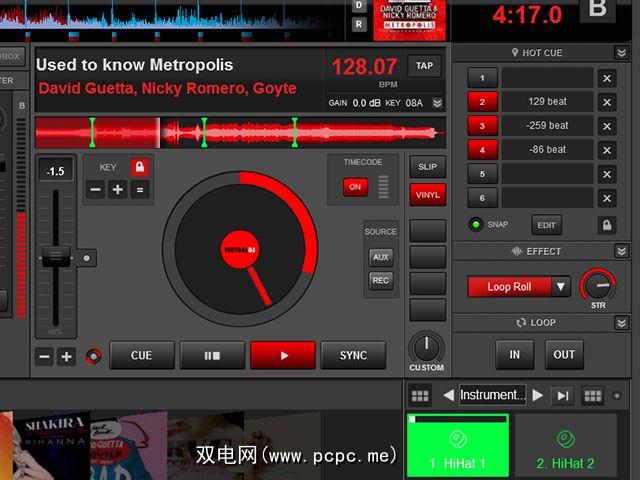Click the sampler options dot icon
The height and width of the screenshot is (480, 640).
[617, 396]
